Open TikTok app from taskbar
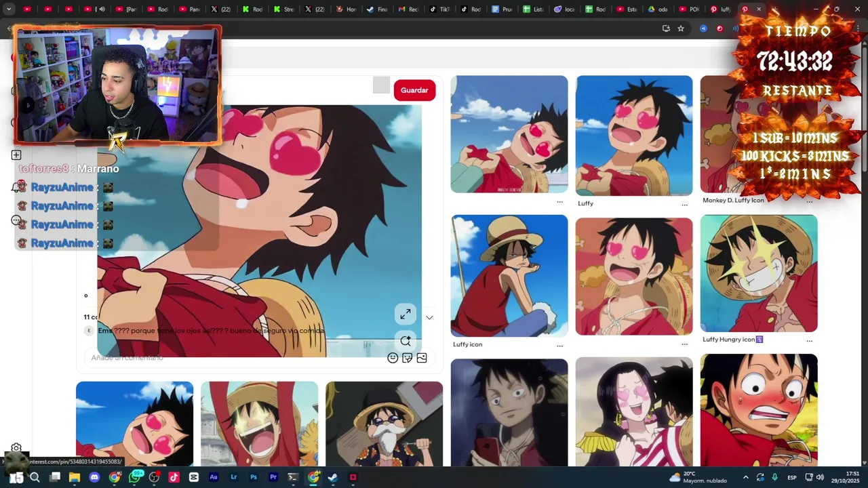The width and height of the screenshot is (868, 488). [174, 477]
